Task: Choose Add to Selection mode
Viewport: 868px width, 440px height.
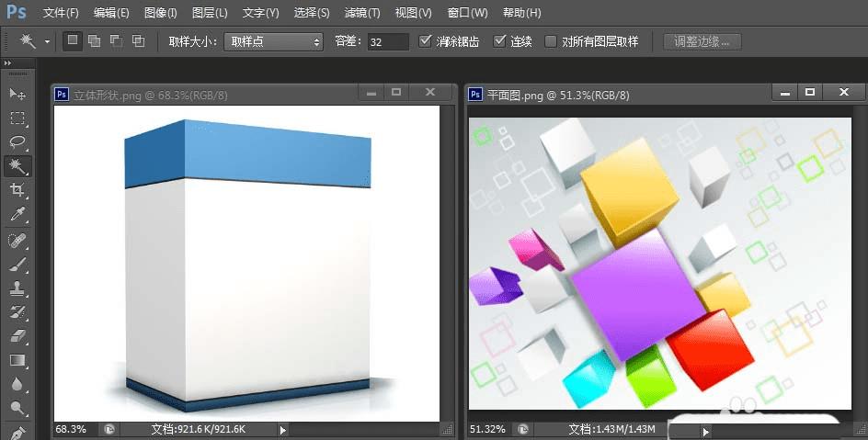Action: coord(94,41)
